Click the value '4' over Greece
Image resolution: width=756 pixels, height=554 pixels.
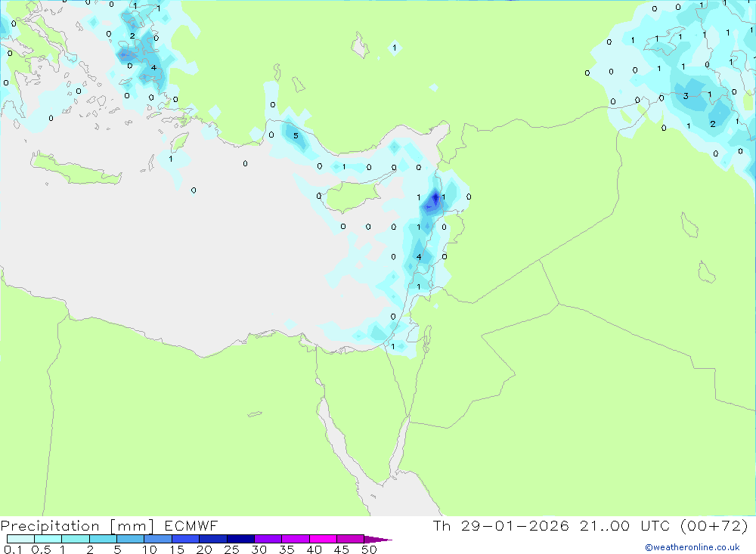(153, 67)
